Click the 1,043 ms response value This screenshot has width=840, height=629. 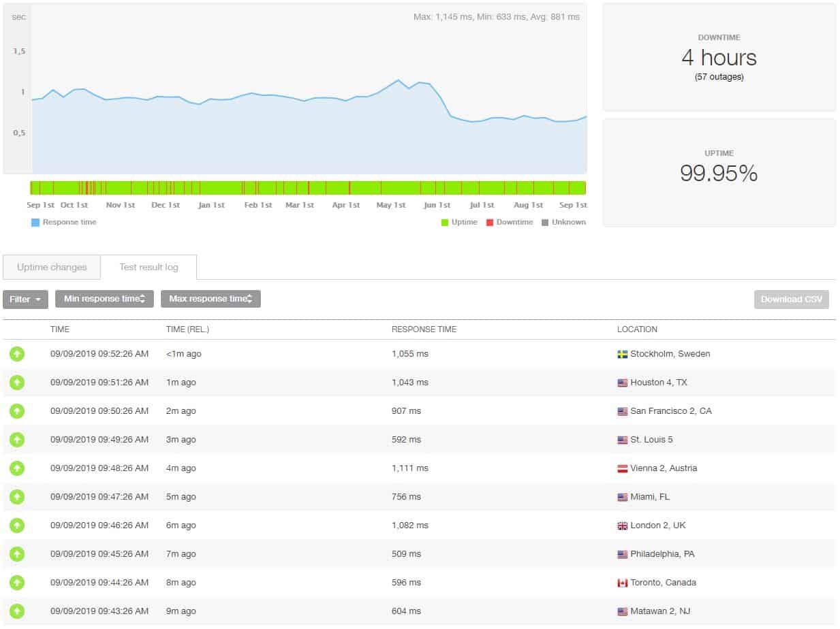click(410, 383)
